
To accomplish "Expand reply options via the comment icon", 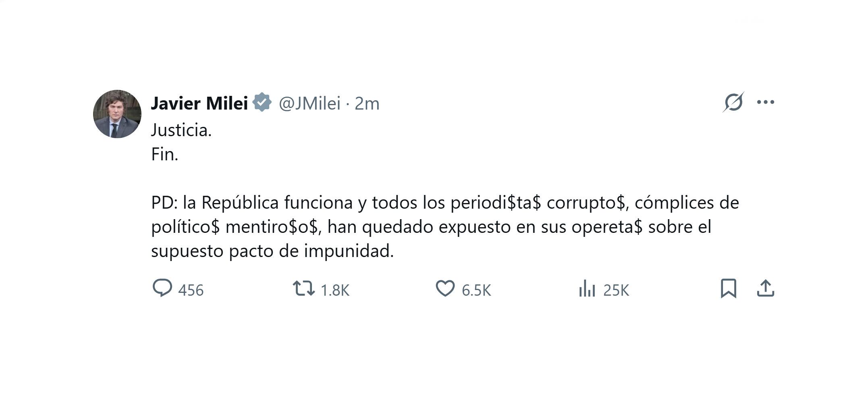I will click(162, 288).
